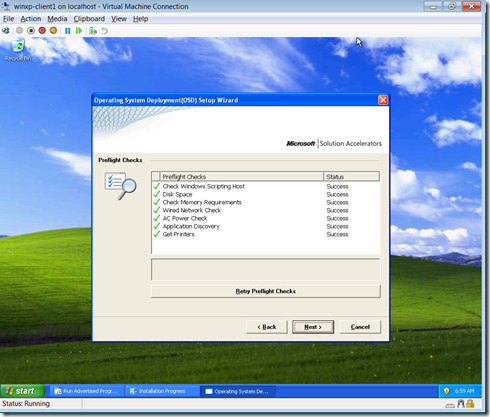Open the Media menu
Image resolution: width=490 pixels, height=417 pixels.
click(57, 19)
